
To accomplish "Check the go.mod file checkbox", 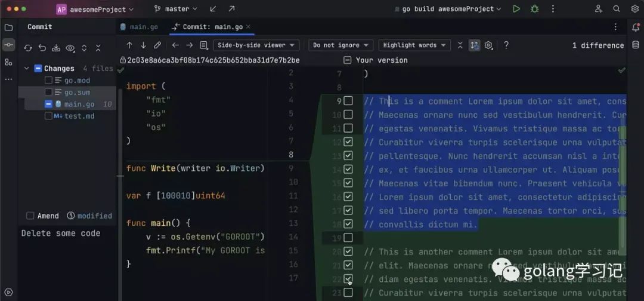I will coord(48,81).
